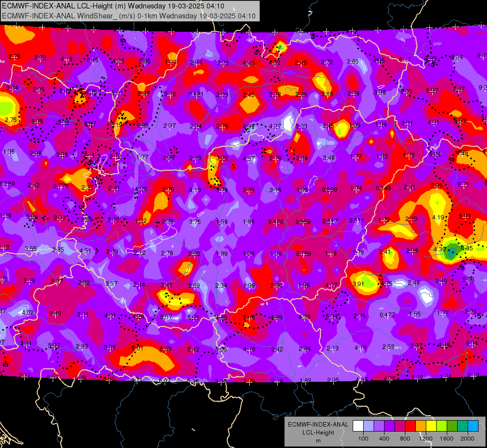Click the wind shear value 0.800
487x448 pixels.
click(x=329, y=190)
